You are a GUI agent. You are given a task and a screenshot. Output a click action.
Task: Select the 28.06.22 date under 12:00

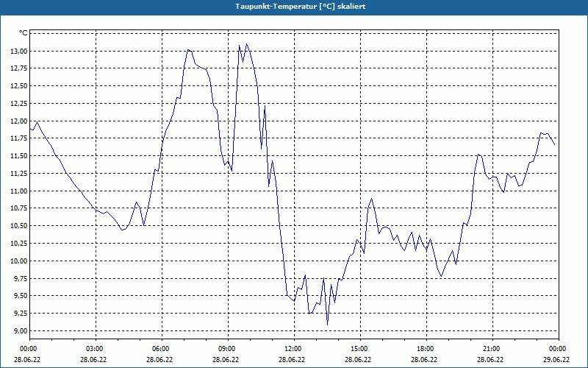pos(292,359)
